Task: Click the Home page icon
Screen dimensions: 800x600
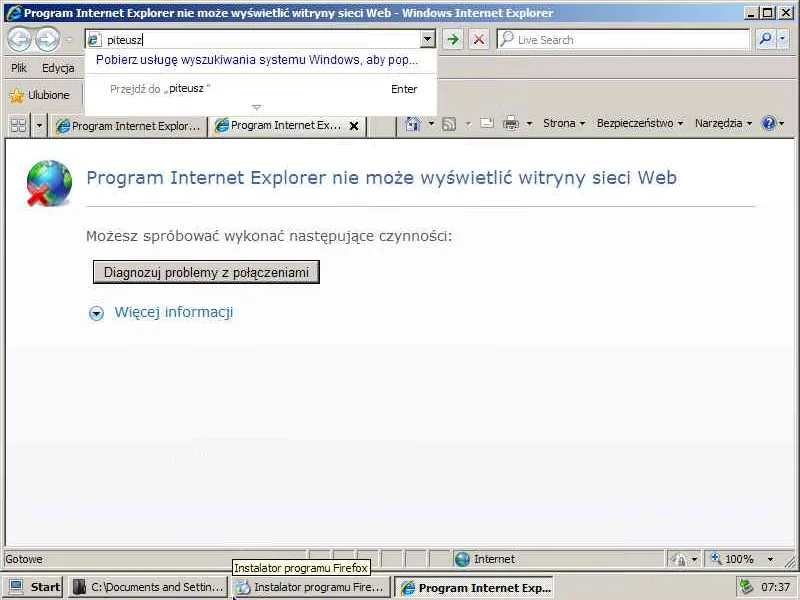Action: (413, 123)
